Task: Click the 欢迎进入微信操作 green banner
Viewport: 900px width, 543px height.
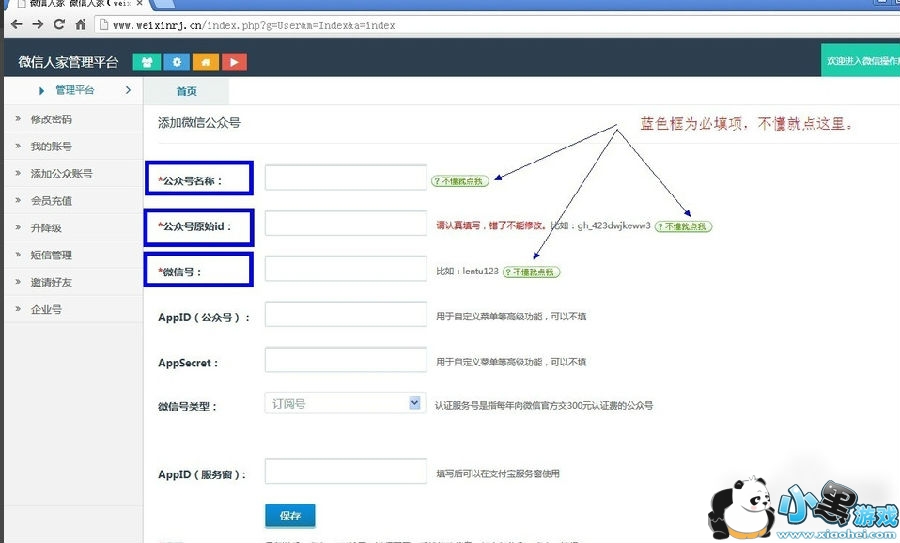Action: (860, 60)
